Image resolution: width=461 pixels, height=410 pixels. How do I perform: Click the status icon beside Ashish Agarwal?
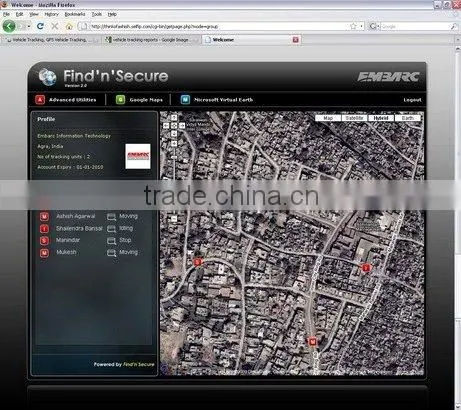(44, 217)
